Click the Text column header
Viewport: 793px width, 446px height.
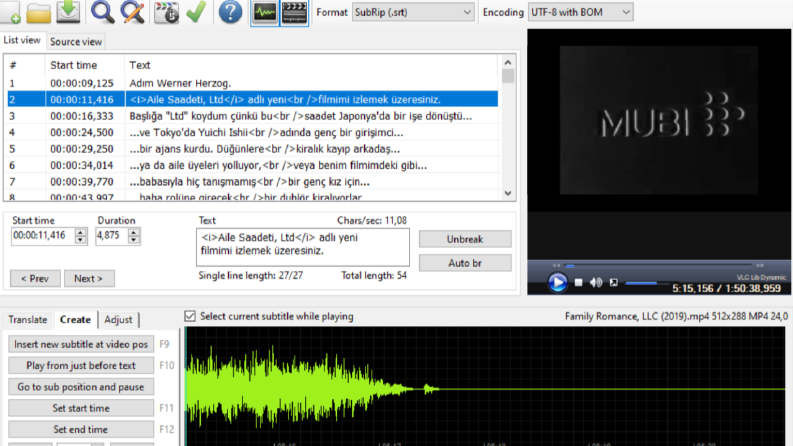(311, 65)
